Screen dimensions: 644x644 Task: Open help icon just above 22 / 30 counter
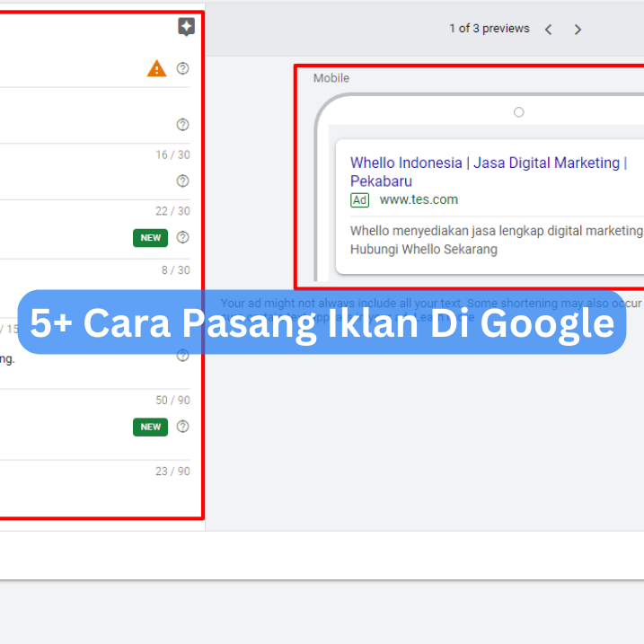point(182,181)
